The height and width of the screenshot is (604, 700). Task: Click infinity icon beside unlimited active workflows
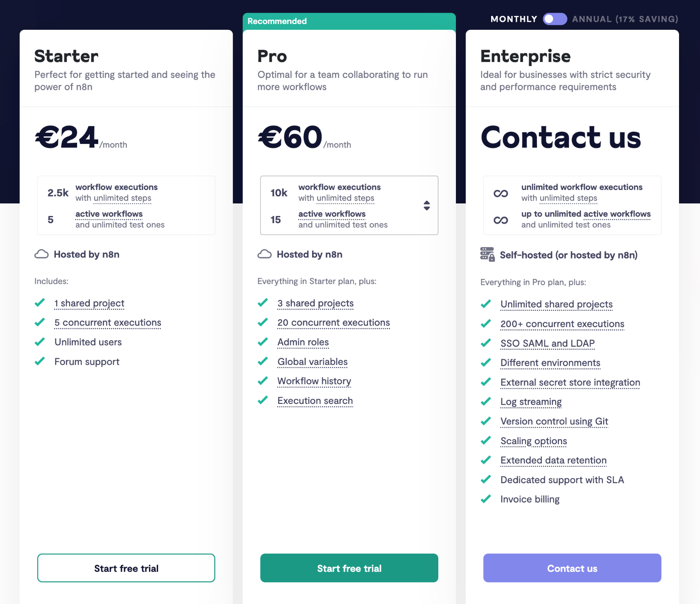pyautogui.click(x=501, y=220)
